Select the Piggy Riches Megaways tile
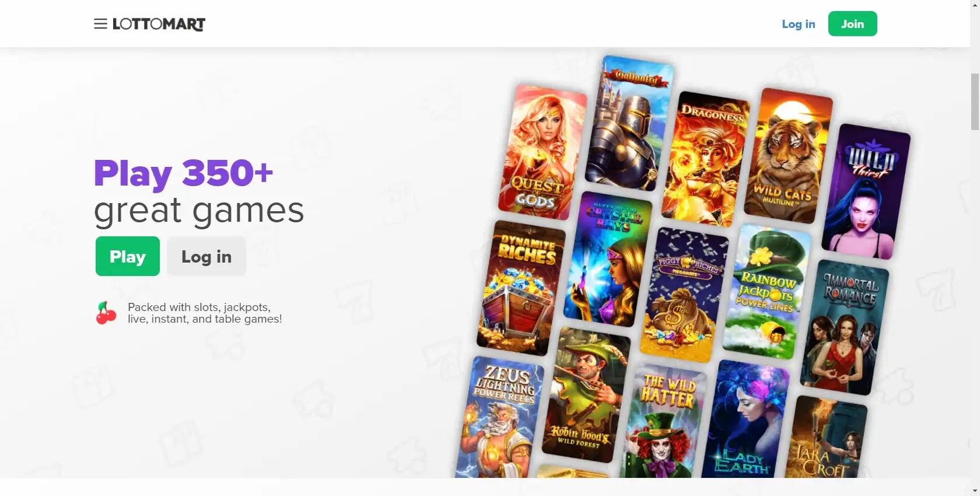Image resolution: width=980 pixels, height=496 pixels. tap(684, 295)
